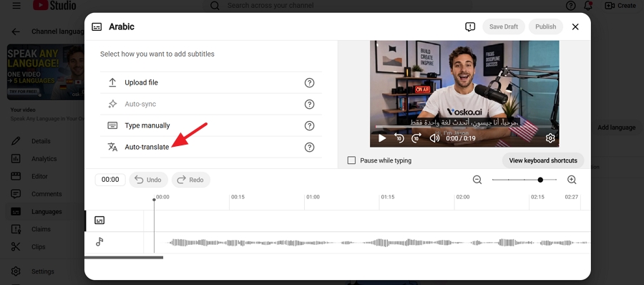Open Details in the sidebar

[41, 141]
